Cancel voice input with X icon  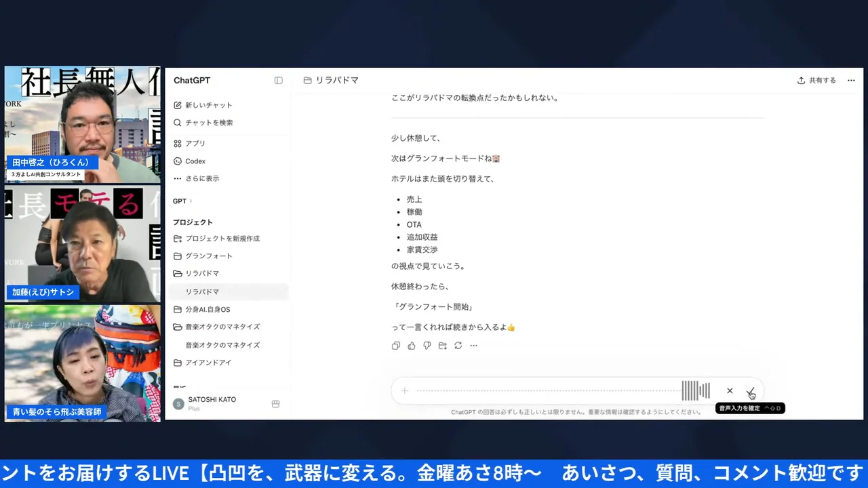730,390
